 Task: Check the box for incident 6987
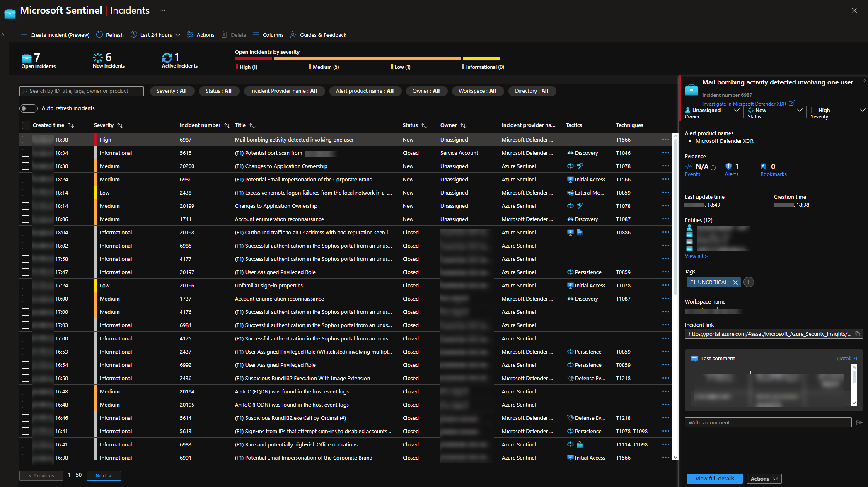pos(26,140)
